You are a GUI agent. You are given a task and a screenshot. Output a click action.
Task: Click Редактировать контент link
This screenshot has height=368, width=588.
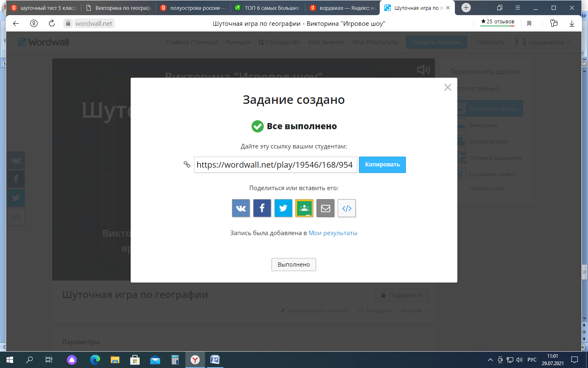314,311
